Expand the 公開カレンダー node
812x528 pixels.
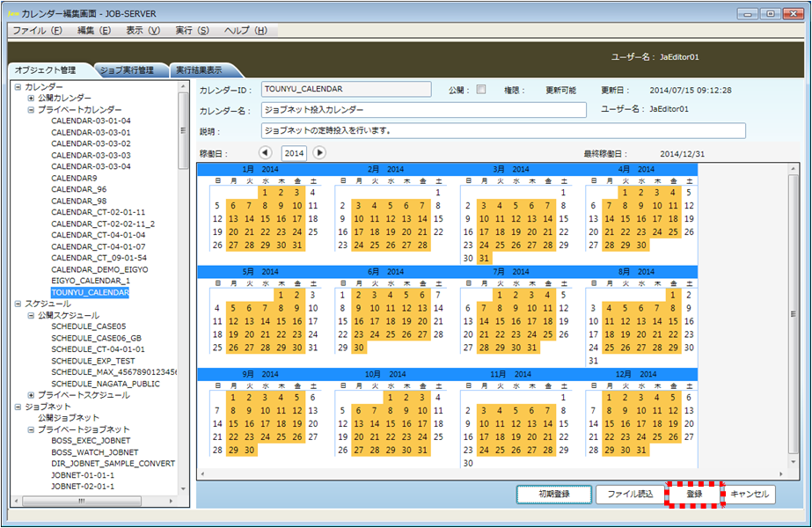(31, 98)
